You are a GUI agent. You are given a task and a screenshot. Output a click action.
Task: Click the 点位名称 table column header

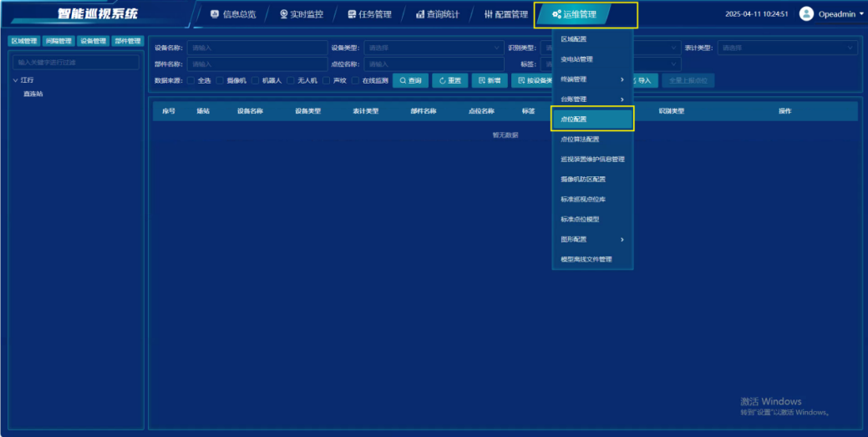tap(481, 111)
